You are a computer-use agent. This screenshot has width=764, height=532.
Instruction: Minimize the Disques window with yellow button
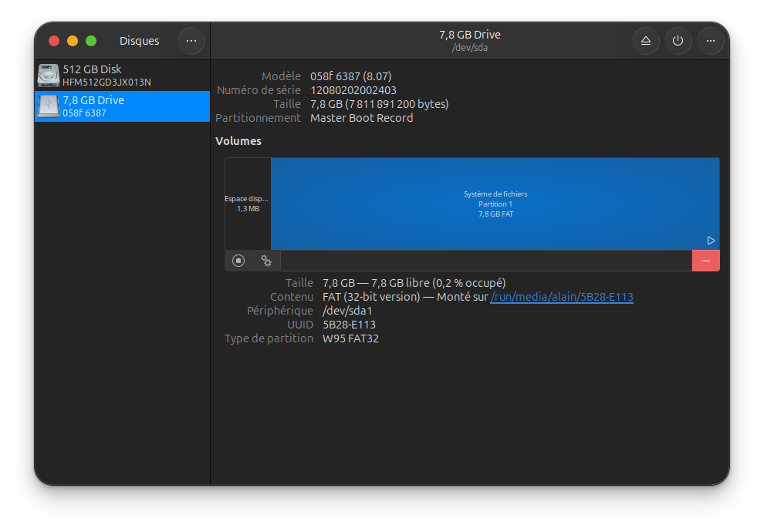[x=73, y=41]
